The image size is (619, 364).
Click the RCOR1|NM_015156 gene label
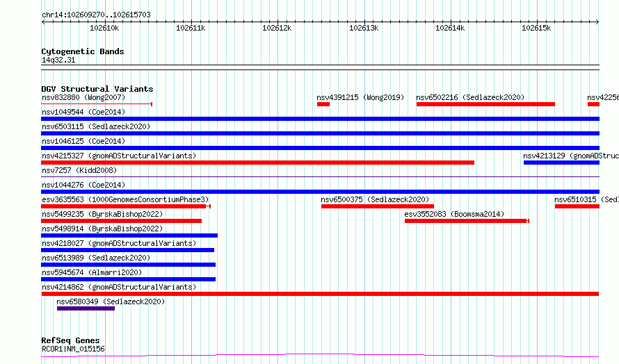point(73,349)
